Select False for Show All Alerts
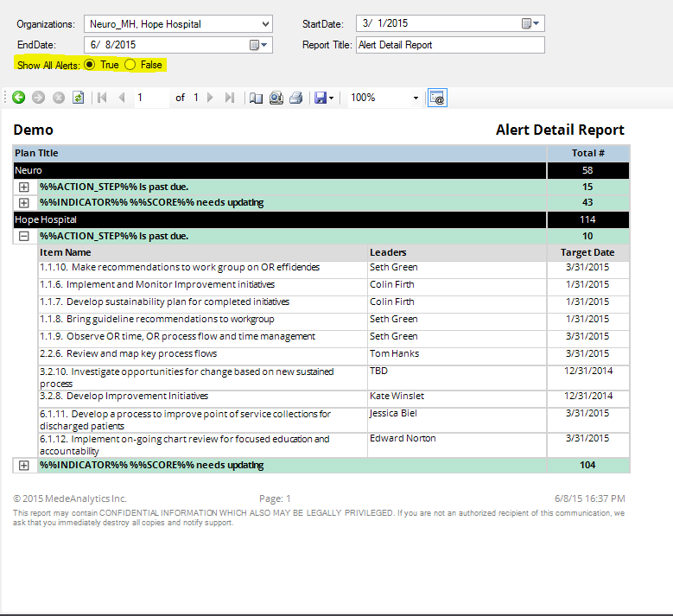Image resolution: width=673 pixels, height=616 pixels. [130, 65]
